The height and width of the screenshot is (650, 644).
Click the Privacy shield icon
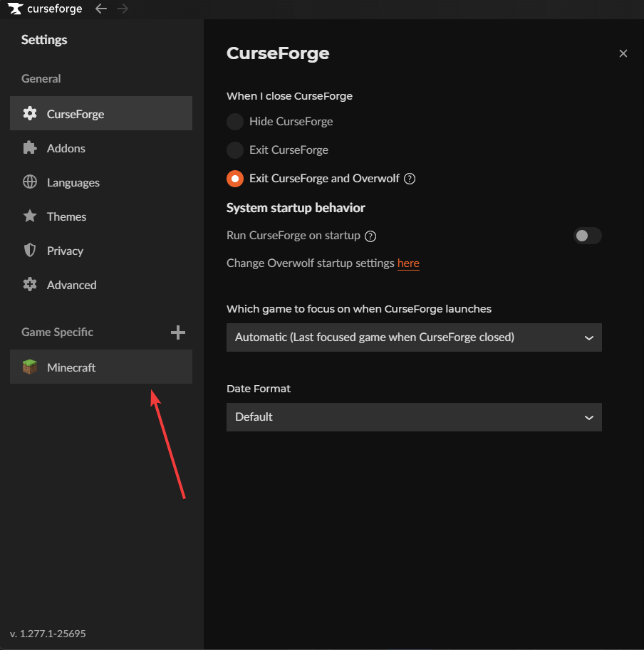pyautogui.click(x=30, y=251)
